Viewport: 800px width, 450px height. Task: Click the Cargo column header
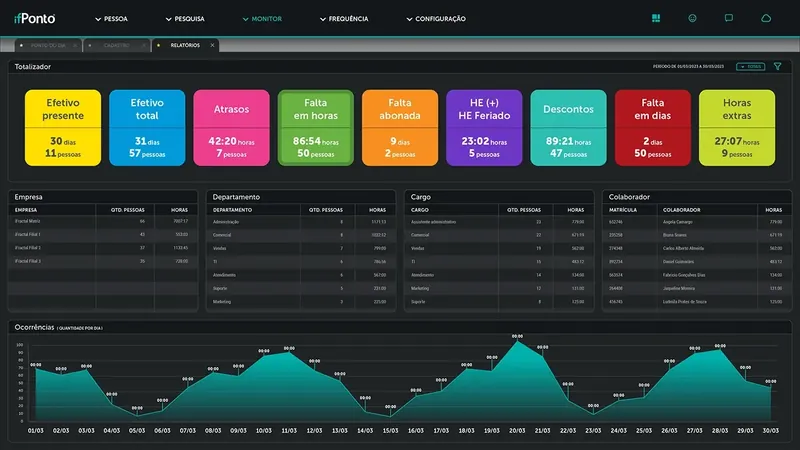[419, 210]
